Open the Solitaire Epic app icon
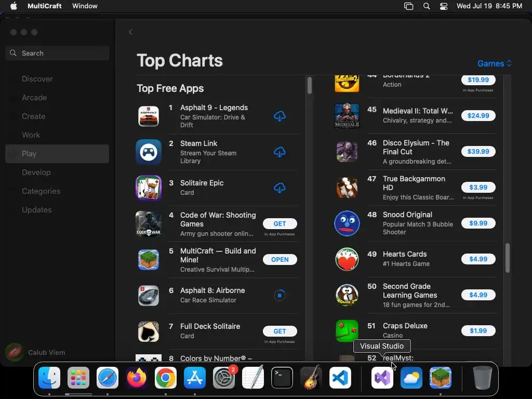Screen dimensions: 532x399 coord(149,188)
